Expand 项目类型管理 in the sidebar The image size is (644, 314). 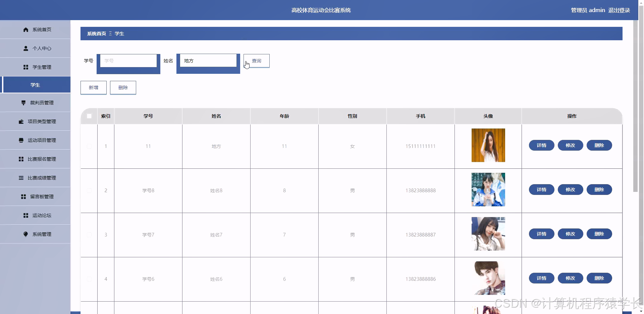35,121
